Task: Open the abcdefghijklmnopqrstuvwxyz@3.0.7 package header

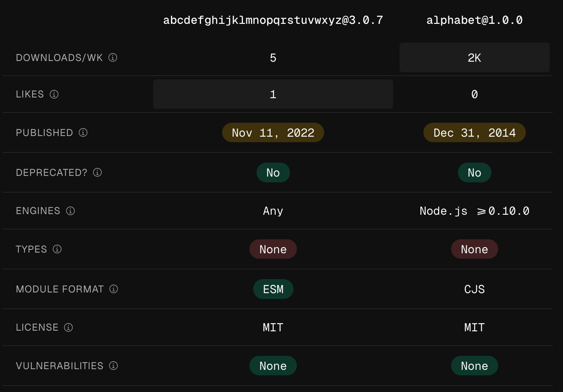Action: (273, 20)
